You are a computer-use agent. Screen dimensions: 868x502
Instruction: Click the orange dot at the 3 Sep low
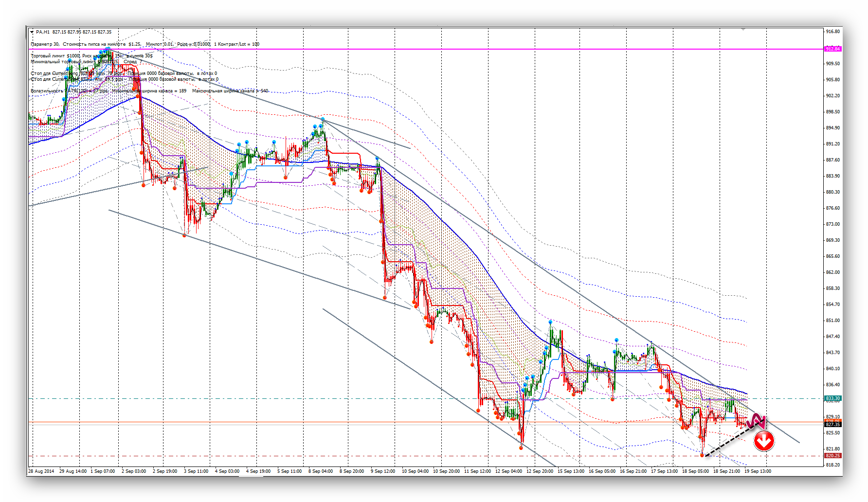click(x=184, y=235)
